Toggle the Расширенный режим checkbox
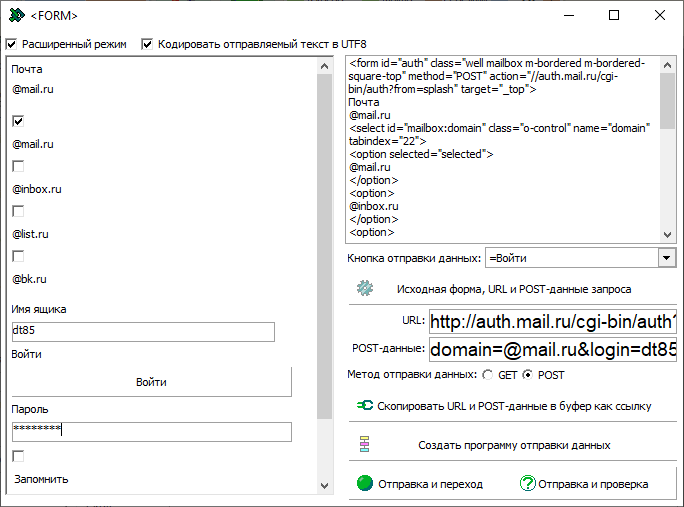 coord(11,44)
